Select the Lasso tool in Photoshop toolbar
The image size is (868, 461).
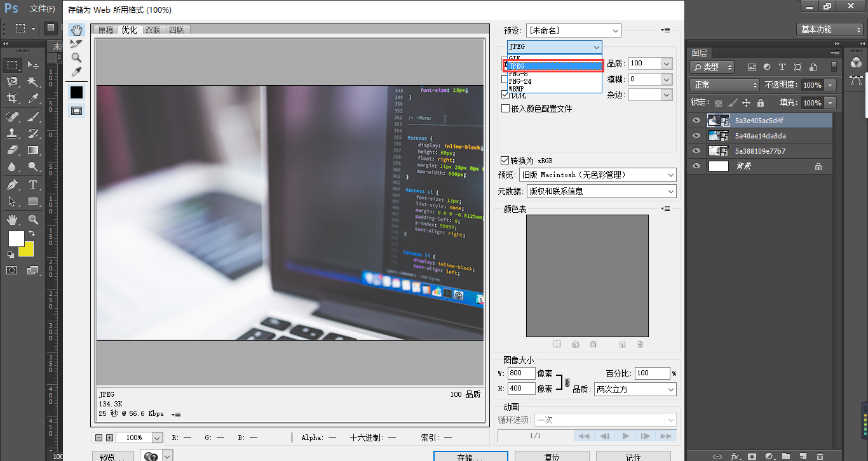coord(12,82)
